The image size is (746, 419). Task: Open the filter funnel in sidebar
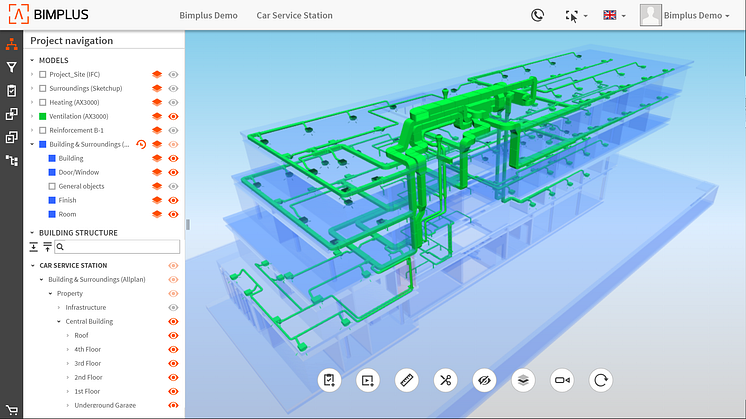(x=12, y=67)
